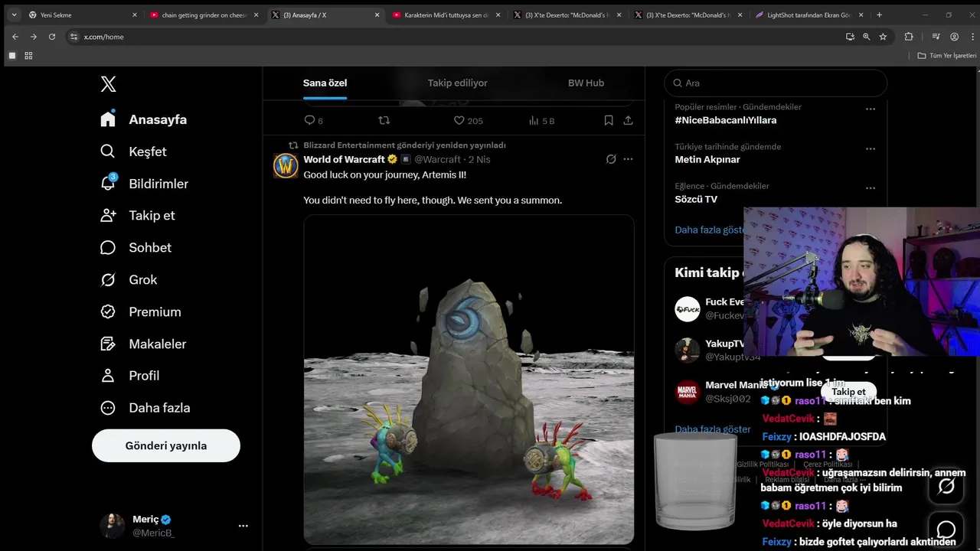
Task: Open Marvel Mania suggested account avatar
Action: click(x=687, y=392)
